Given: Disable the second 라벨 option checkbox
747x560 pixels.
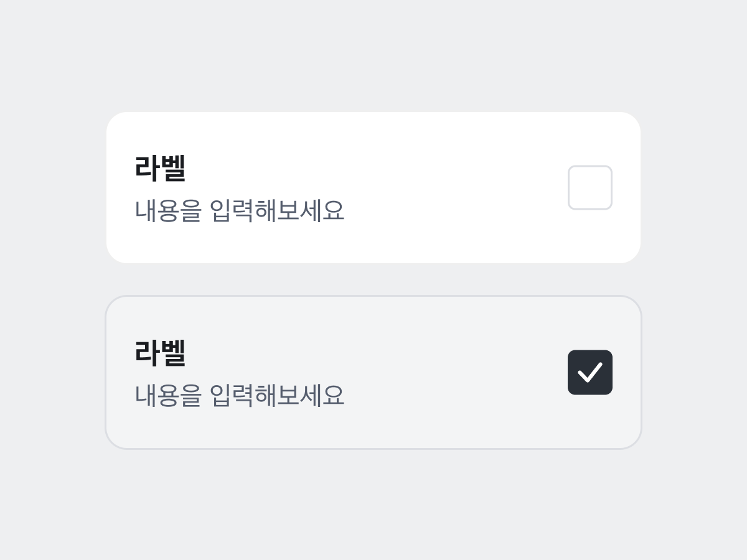Looking at the screenshot, I should [590, 372].
